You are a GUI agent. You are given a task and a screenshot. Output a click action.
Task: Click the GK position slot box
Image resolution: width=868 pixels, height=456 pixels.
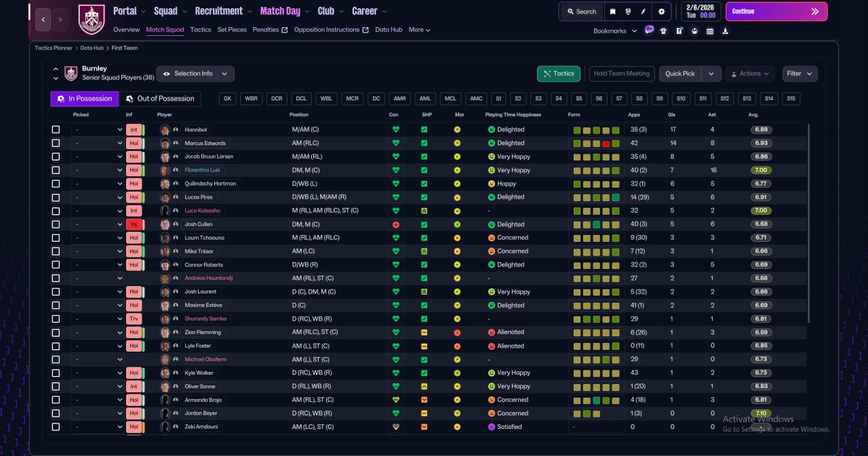pyautogui.click(x=228, y=99)
